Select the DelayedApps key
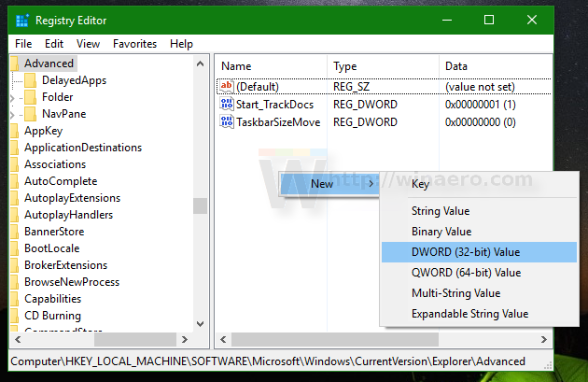 tap(75, 80)
